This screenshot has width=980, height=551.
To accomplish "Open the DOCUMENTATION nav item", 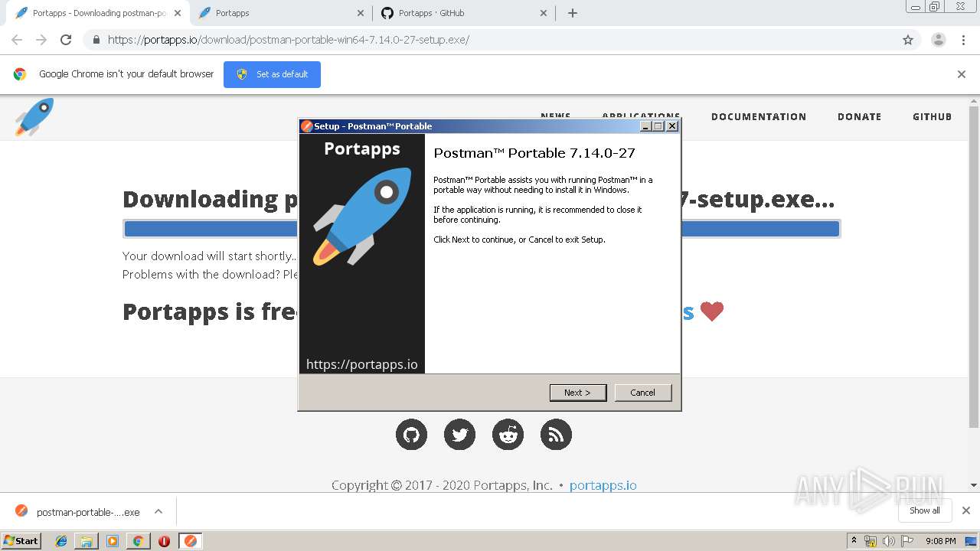I will point(759,117).
